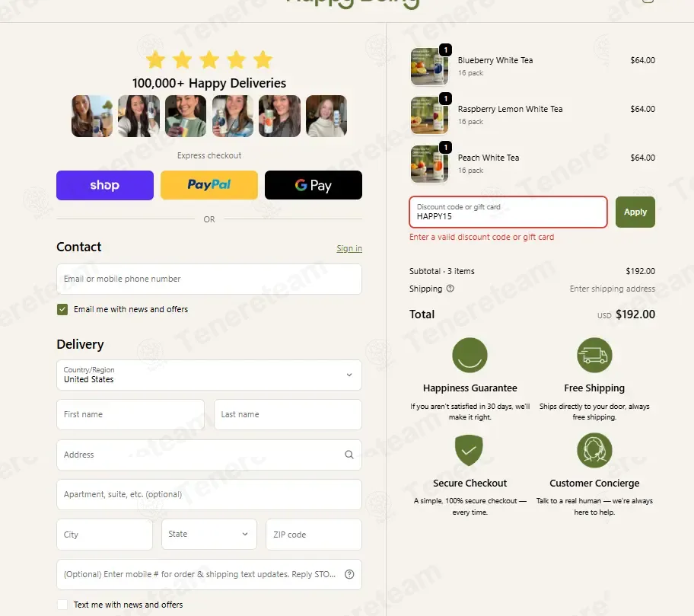Click the City field
Screen dimensions: 694x616
coord(104,535)
